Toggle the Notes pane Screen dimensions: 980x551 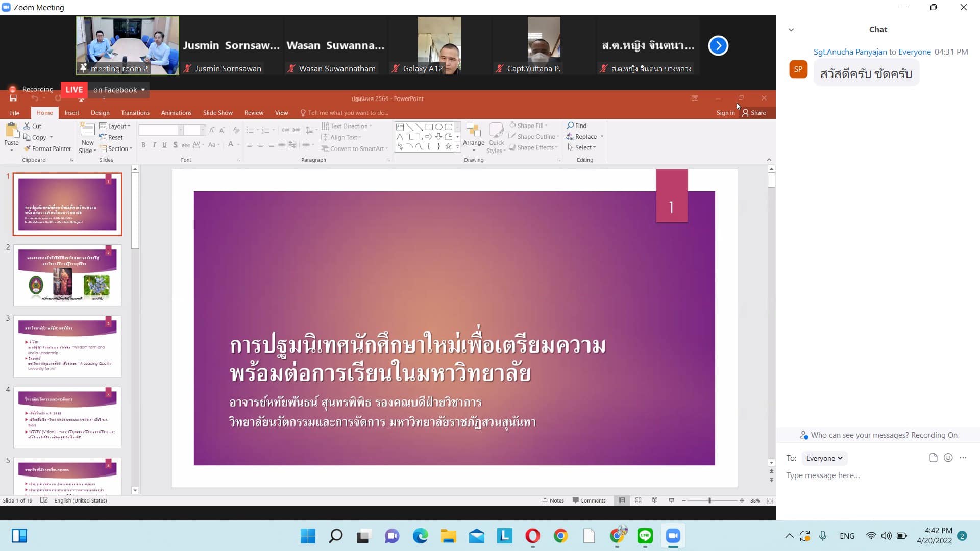tap(553, 500)
